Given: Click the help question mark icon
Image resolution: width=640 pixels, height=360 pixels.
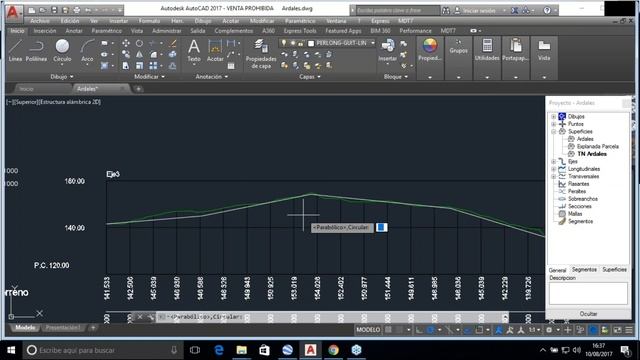Looking at the screenshot, I should click(x=547, y=10).
